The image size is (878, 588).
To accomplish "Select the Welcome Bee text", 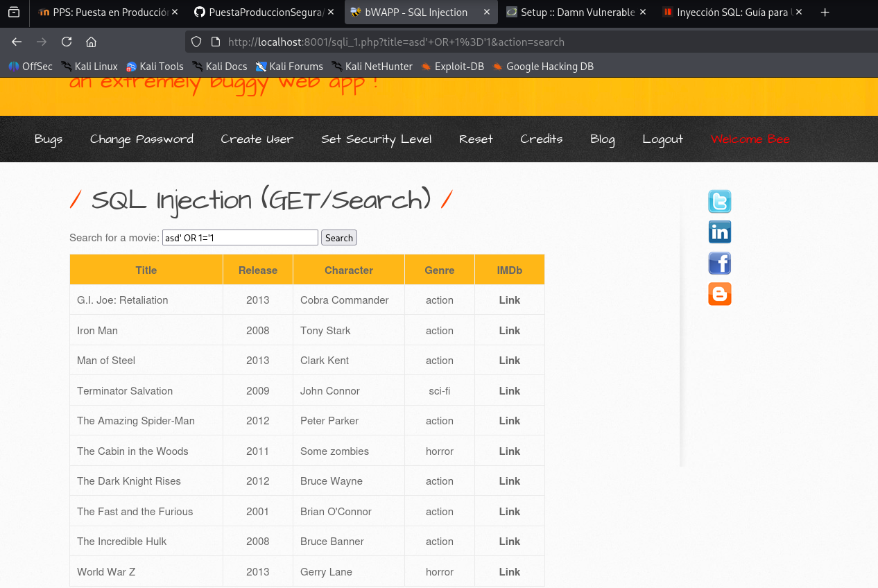I will pos(750,139).
